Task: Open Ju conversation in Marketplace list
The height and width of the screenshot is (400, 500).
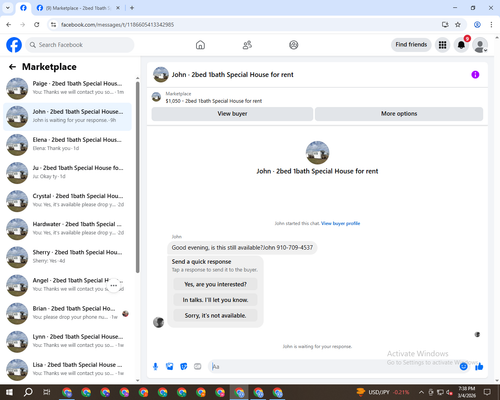Action: [67, 173]
